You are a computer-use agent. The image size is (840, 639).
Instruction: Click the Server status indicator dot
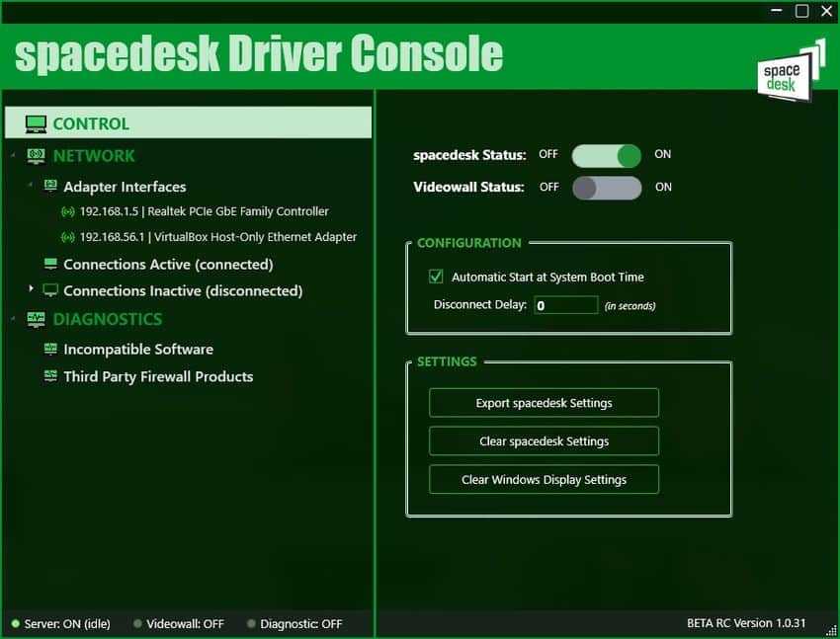(x=16, y=623)
